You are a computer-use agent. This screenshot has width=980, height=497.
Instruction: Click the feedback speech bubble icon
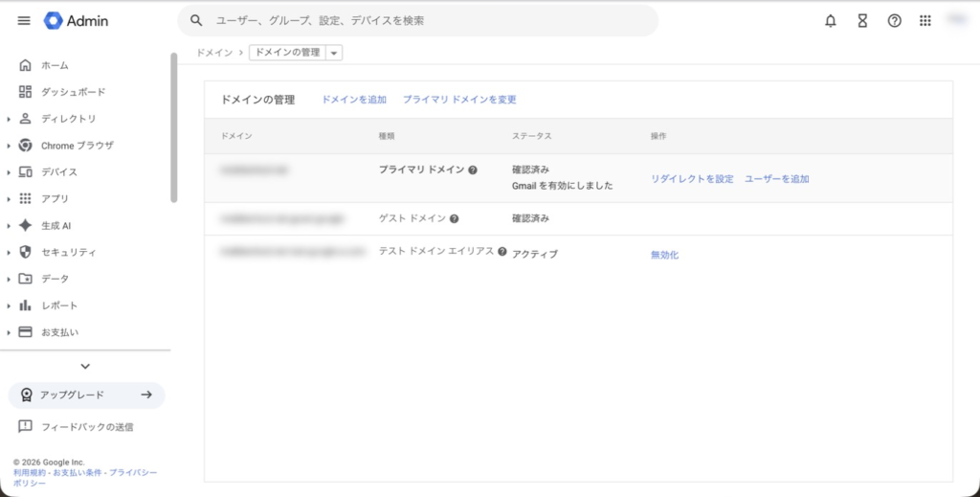(25, 426)
